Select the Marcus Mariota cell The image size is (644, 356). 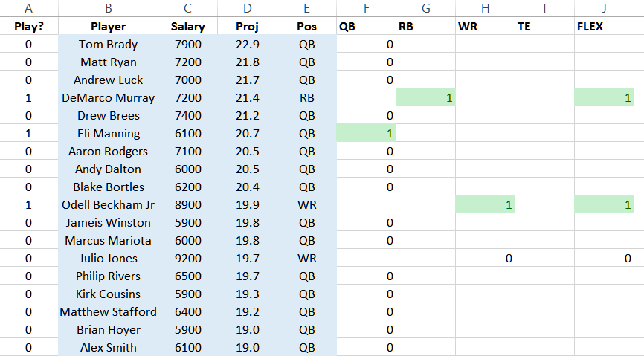coord(108,241)
